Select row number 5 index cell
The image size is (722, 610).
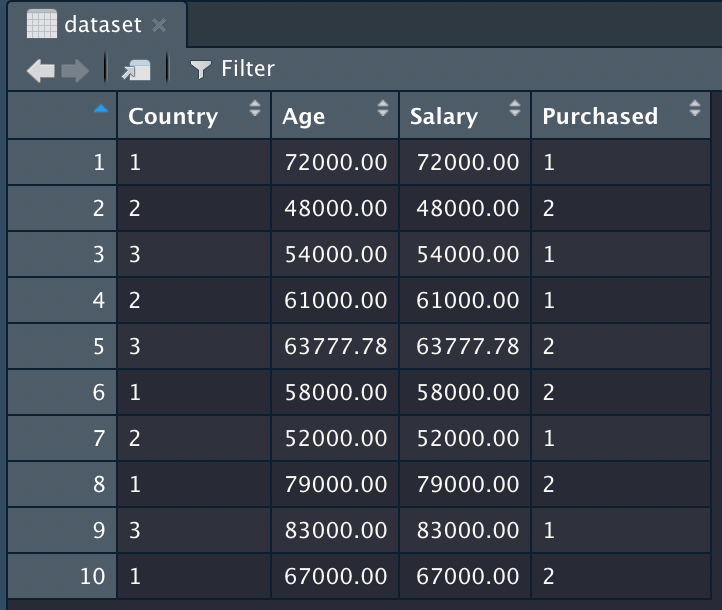tap(62, 346)
